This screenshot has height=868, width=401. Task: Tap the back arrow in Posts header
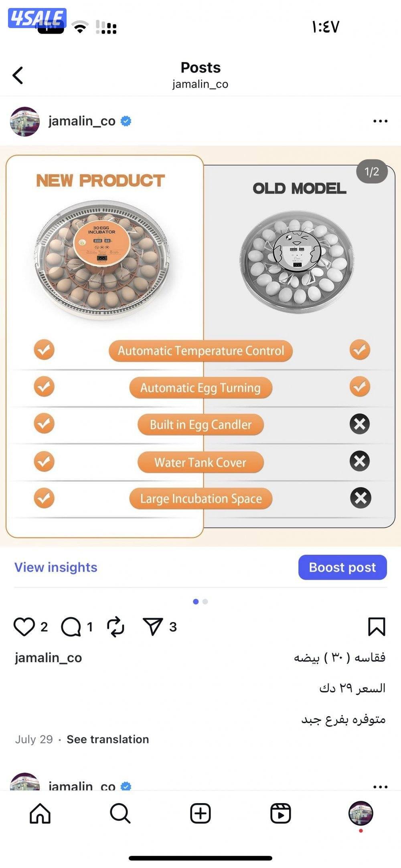(18, 75)
